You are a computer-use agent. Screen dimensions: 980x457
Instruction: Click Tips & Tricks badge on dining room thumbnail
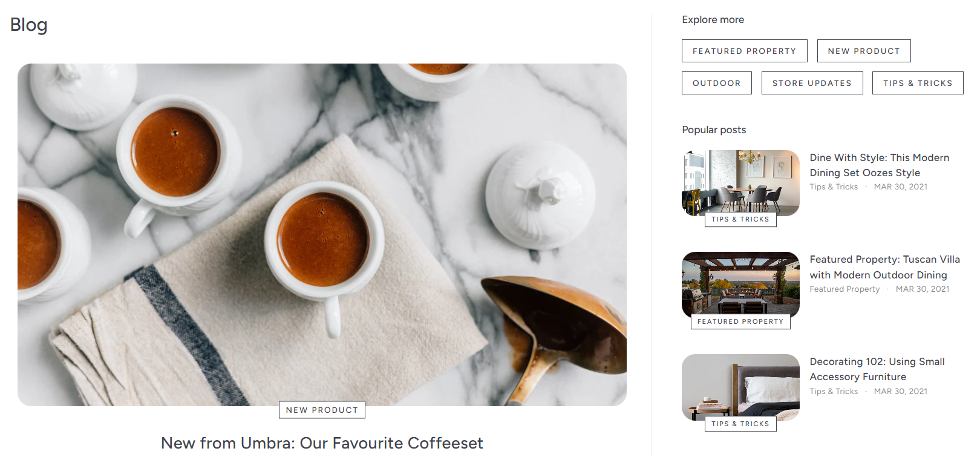pyautogui.click(x=740, y=219)
